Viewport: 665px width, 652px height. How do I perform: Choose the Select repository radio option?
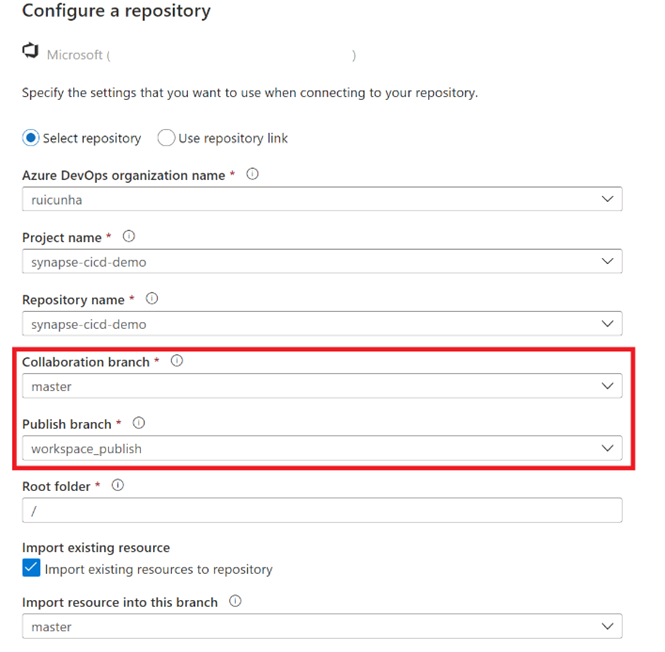pos(31,138)
